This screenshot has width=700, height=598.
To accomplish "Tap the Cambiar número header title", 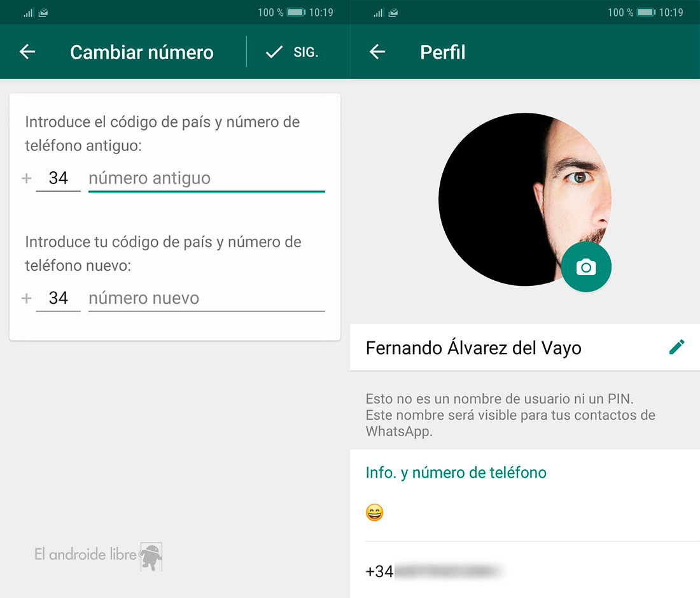I will click(142, 52).
